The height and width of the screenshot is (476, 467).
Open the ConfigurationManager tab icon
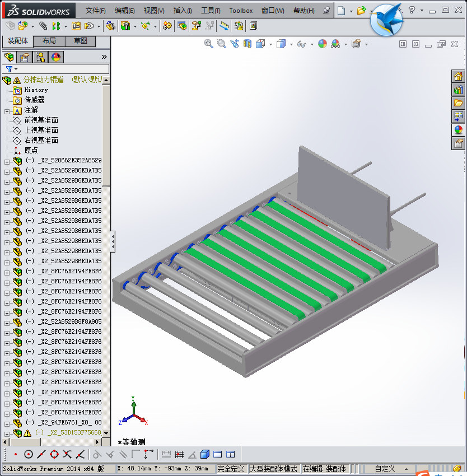click(40, 57)
